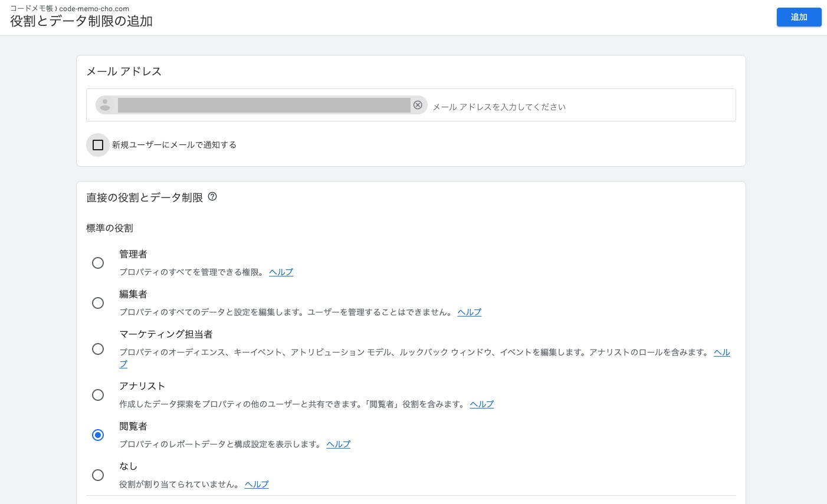Select the アナリスト radio option
827x504 pixels.
point(98,395)
